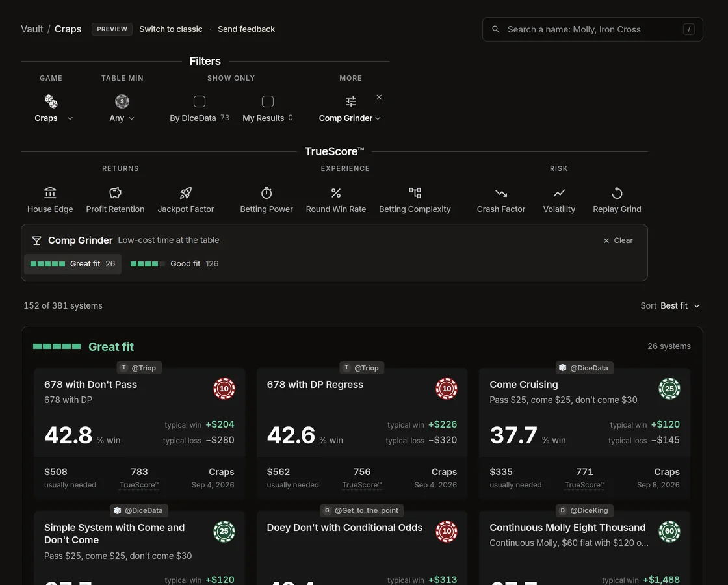Click the Great fit section heading

click(x=111, y=347)
